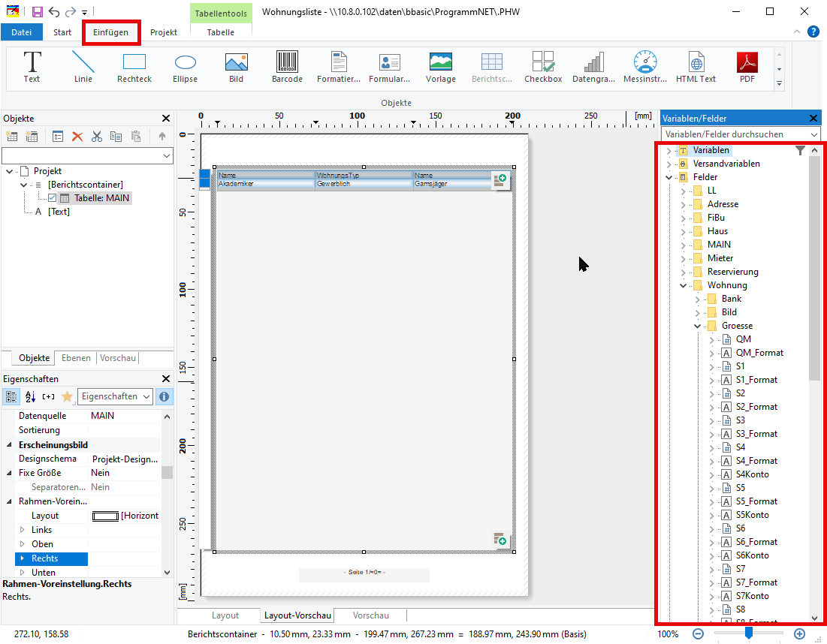The width and height of the screenshot is (827, 644).
Task: Switch to the Ebenen panel tab
Action: pyautogui.click(x=76, y=358)
